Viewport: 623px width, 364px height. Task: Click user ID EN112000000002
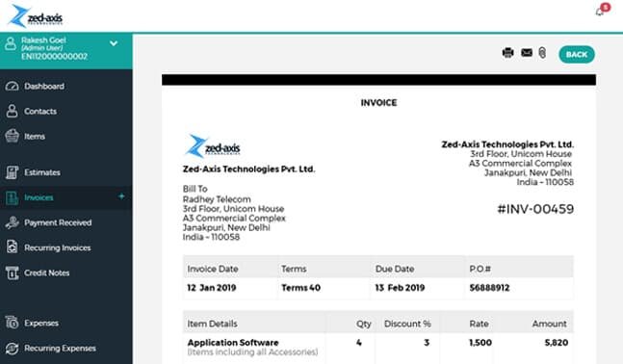click(x=54, y=57)
